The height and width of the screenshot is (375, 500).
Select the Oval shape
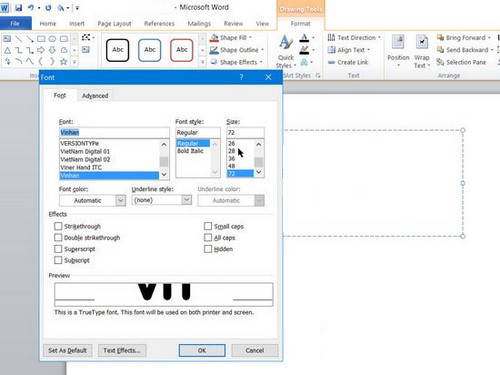[52, 39]
